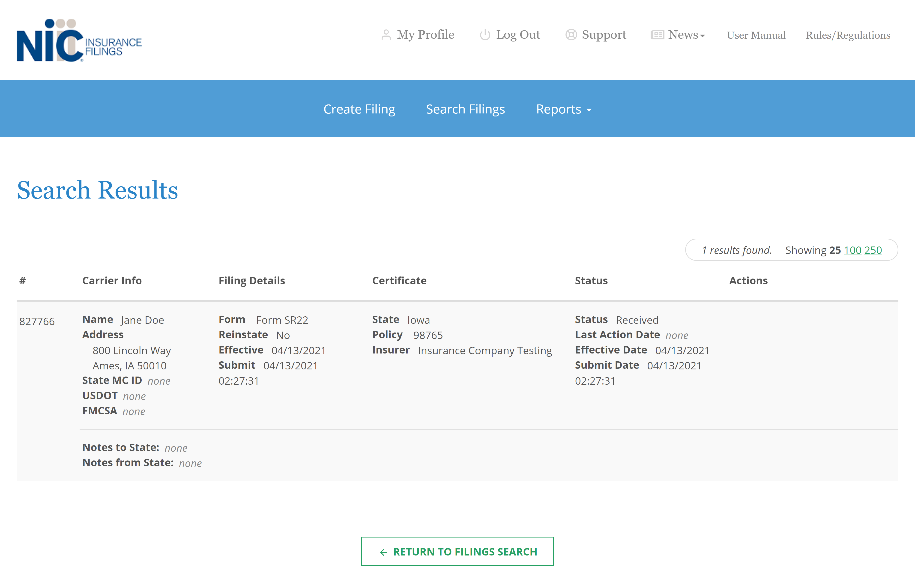View Rules/Regulations
The height and width of the screenshot is (588, 915).
coord(848,35)
